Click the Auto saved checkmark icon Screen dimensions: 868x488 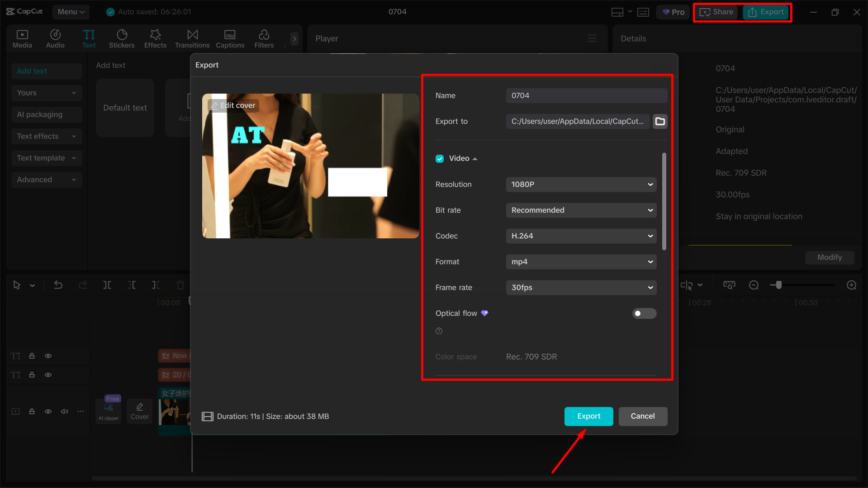point(110,12)
